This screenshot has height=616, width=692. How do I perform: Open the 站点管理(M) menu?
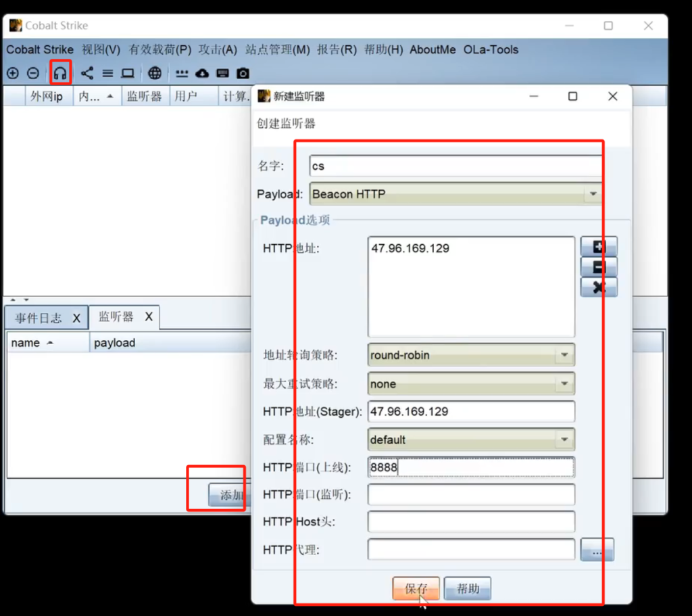point(278,49)
